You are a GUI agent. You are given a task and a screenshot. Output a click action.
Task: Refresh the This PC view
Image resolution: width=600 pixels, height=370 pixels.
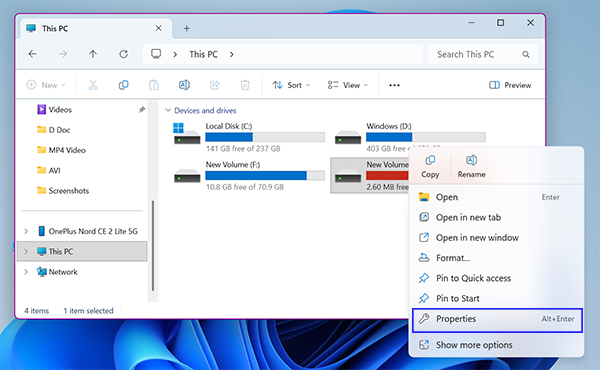123,54
